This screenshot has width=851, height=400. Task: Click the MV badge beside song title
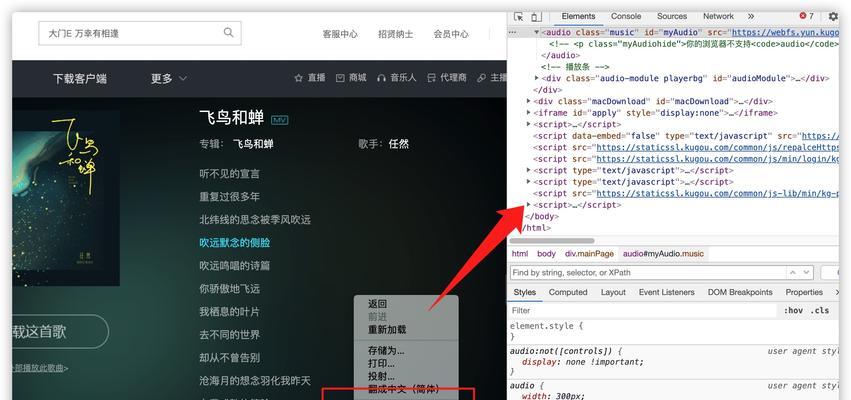[x=280, y=120]
